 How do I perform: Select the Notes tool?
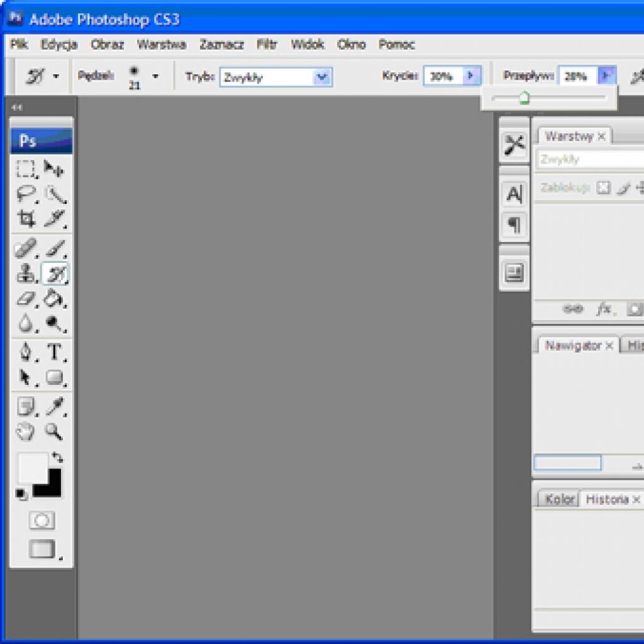pyautogui.click(x=26, y=407)
